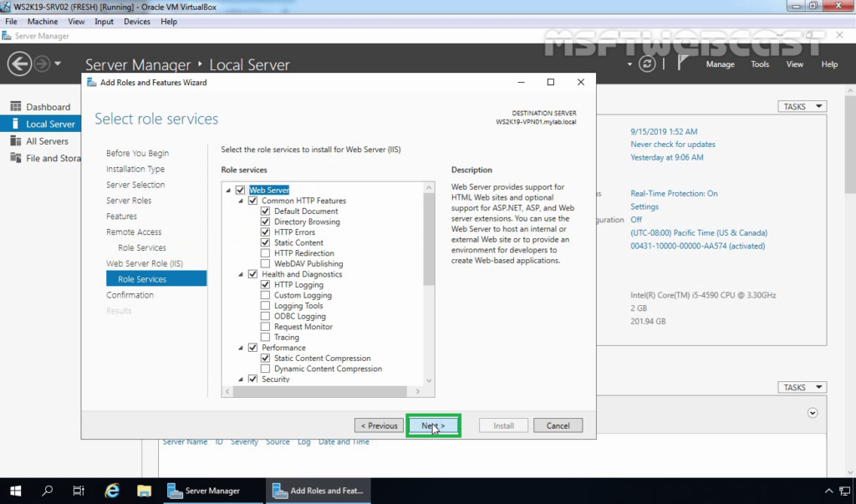856x504 pixels.
Task: Check the Request Monitor checkbox
Action: click(265, 327)
